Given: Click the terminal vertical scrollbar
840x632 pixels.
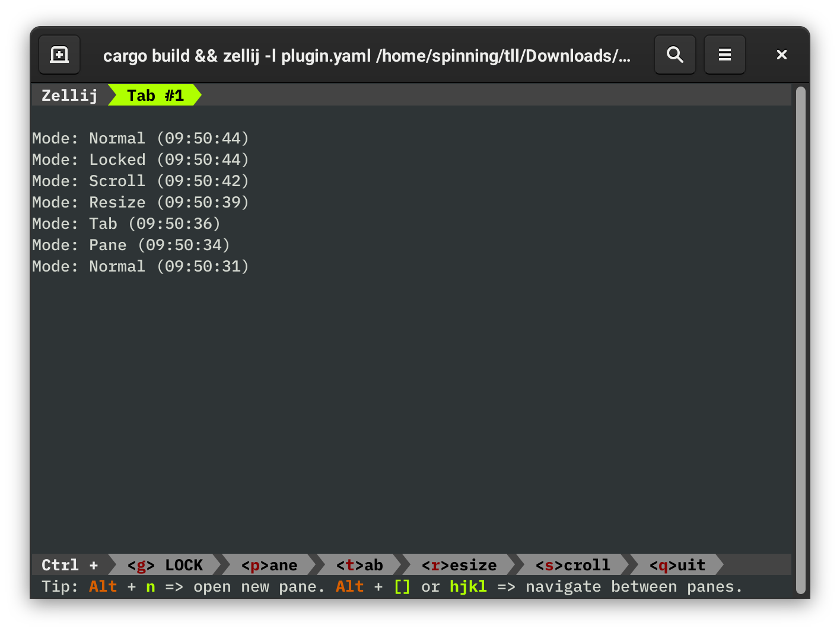Looking at the screenshot, I should 801,340.
